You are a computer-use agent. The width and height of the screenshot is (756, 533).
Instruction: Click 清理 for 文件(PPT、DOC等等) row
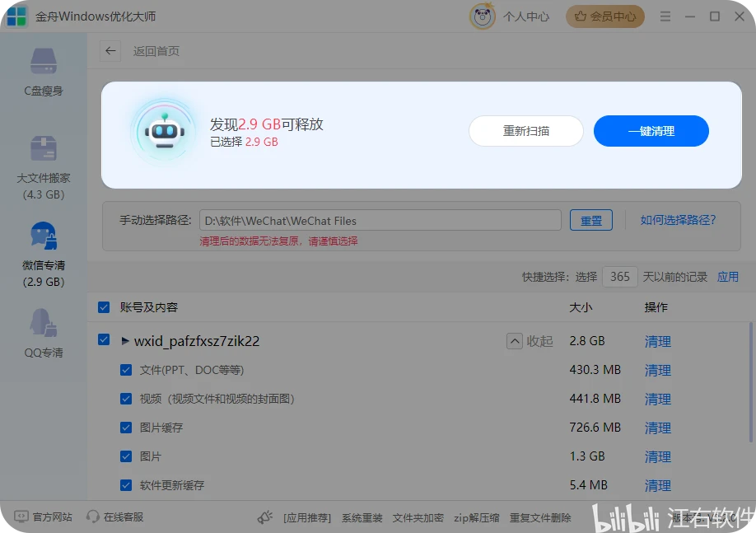pyautogui.click(x=658, y=371)
